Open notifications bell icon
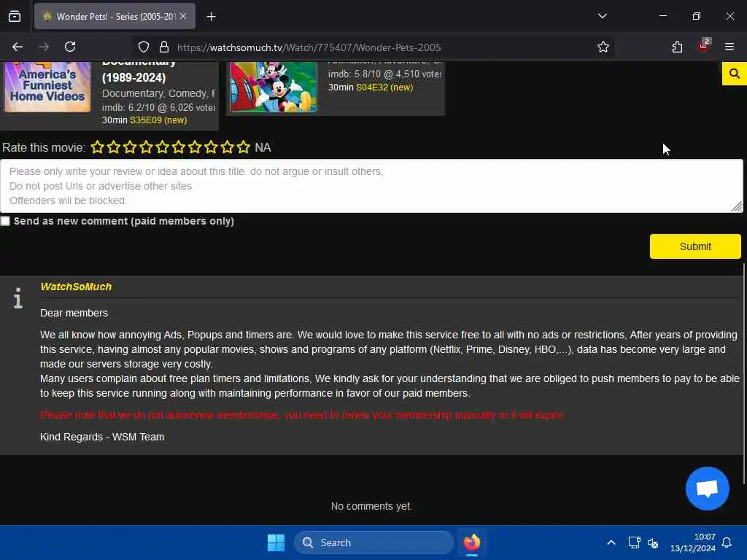747x560 pixels. 727,542
